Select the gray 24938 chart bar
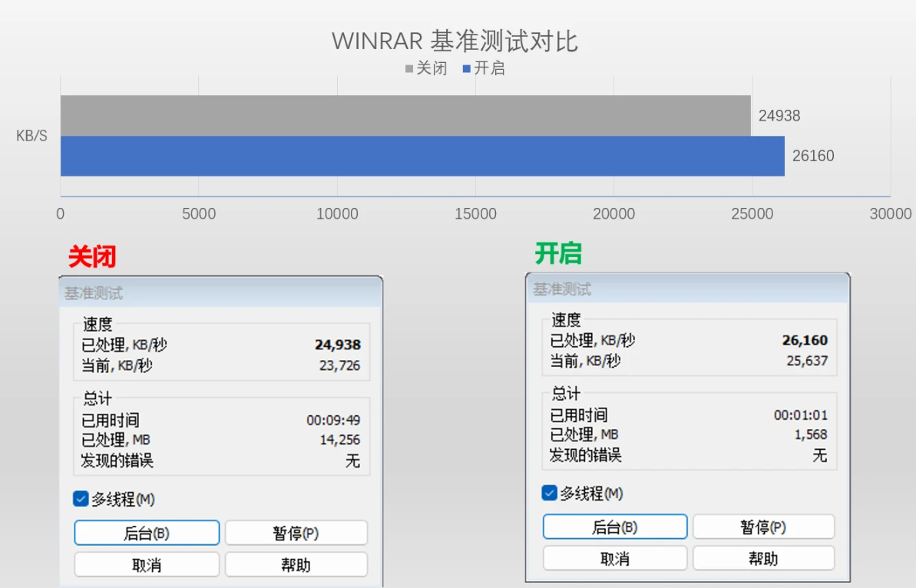The image size is (916, 588). [405, 116]
